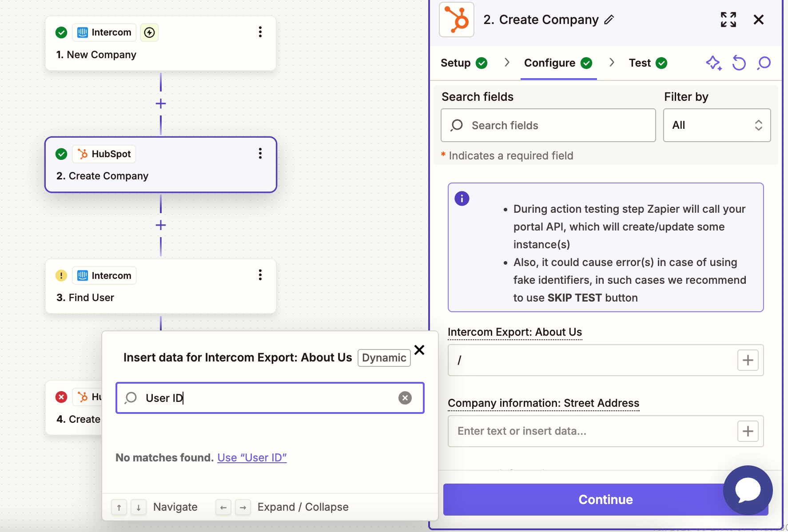
Task: Select the 4. Create step card
Action: 74,408
